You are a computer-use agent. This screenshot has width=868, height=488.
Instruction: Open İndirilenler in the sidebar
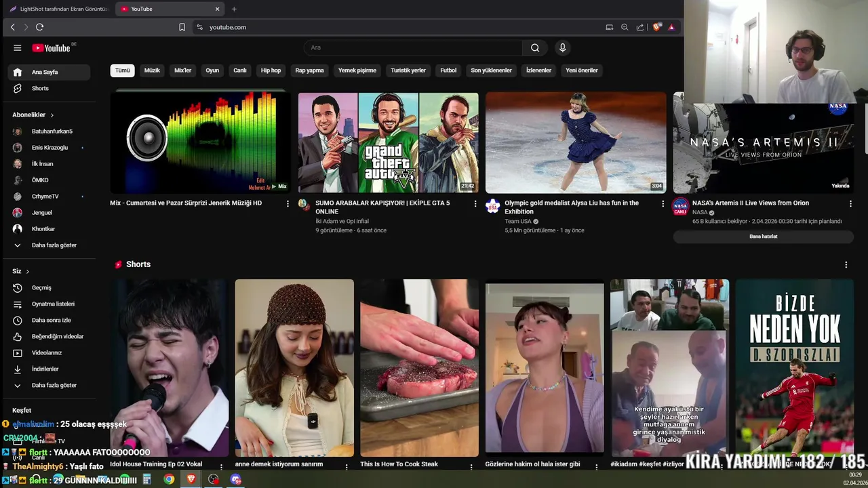point(50,369)
